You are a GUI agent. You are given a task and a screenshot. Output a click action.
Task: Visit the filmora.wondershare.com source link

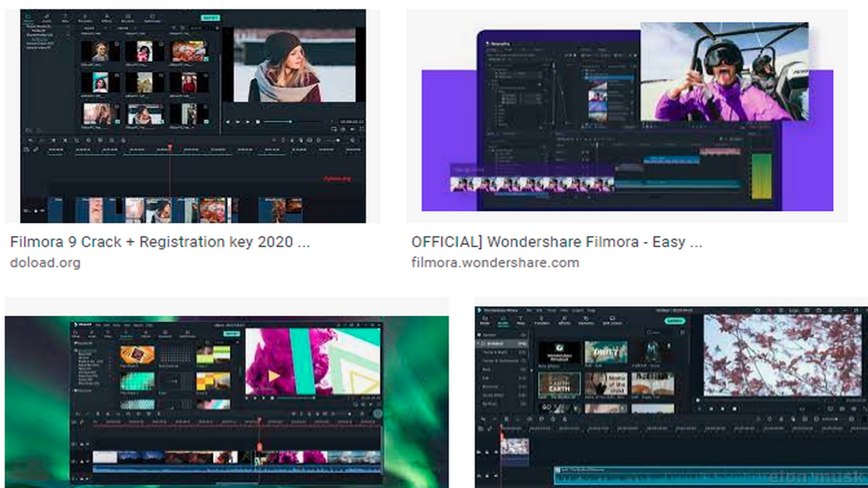pos(495,263)
